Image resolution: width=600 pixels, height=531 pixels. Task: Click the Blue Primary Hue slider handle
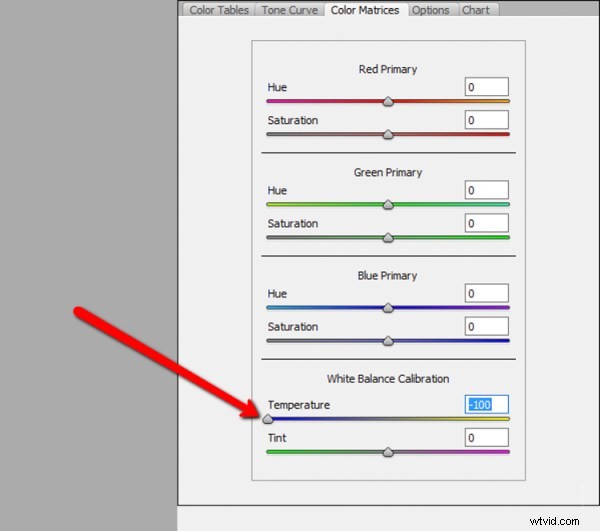pyautogui.click(x=388, y=308)
